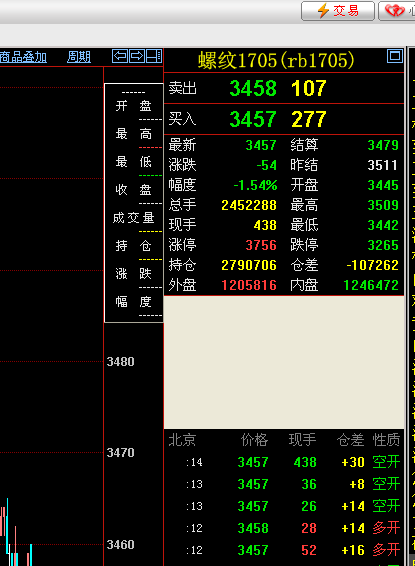The height and width of the screenshot is (566, 415).
Task: Select the 总手 total volume 2452288
Action: [249, 205]
